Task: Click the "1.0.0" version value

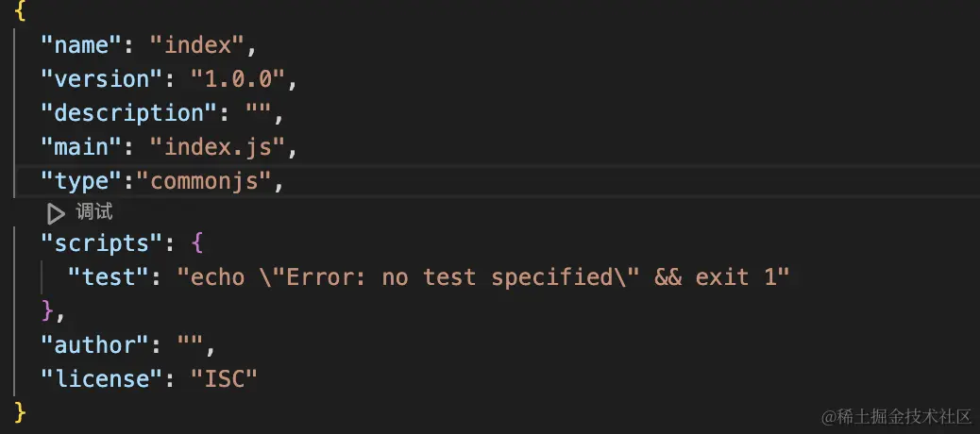Action: [237, 79]
